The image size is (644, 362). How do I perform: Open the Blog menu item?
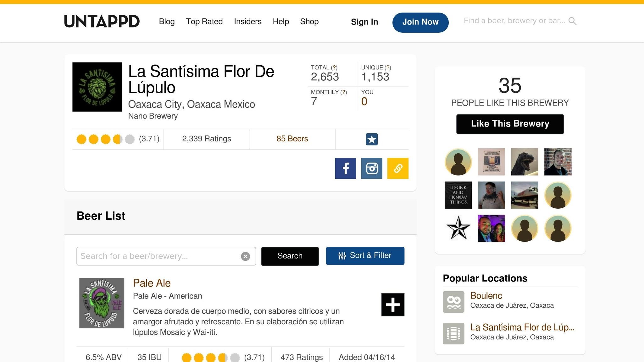point(167,21)
